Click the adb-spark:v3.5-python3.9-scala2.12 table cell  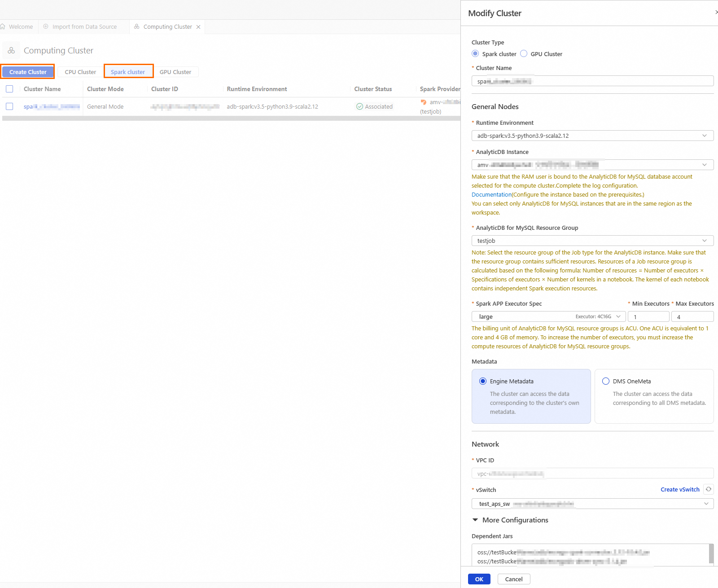pos(272,106)
